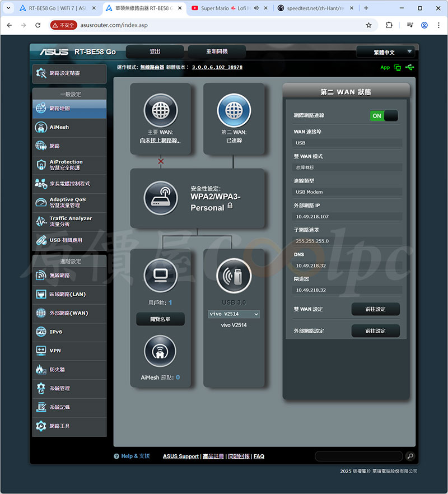Open the AiMesh node house icon
The width and height of the screenshot is (448, 494).
pyautogui.click(x=160, y=351)
